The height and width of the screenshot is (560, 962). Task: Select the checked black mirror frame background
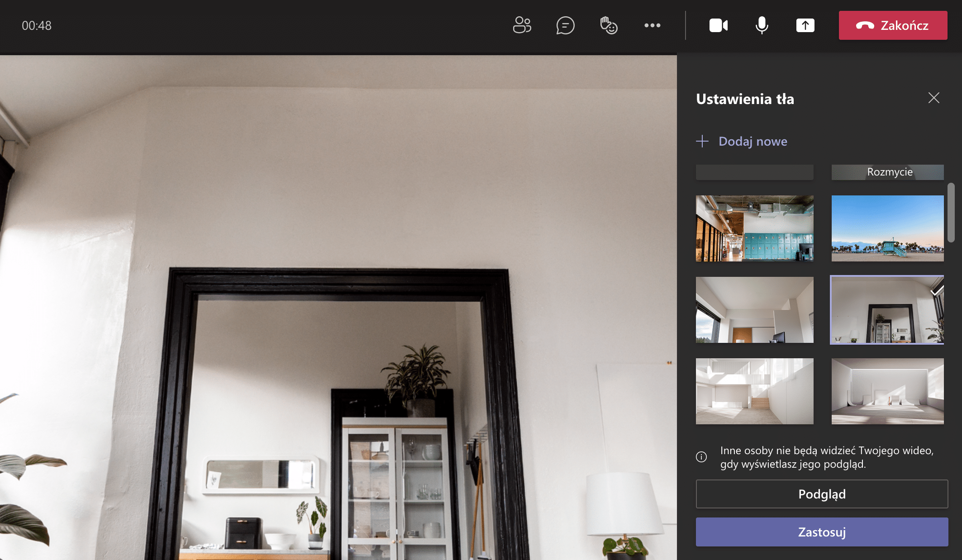click(x=887, y=310)
